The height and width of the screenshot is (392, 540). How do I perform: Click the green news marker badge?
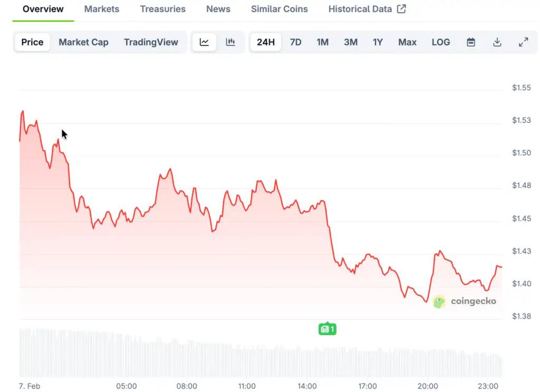point(327,329)
